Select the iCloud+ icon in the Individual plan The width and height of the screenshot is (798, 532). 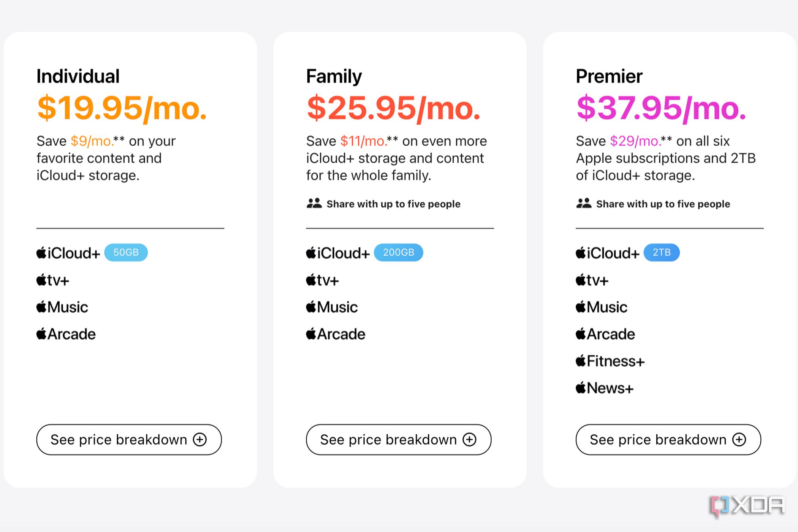pos(41,252)
